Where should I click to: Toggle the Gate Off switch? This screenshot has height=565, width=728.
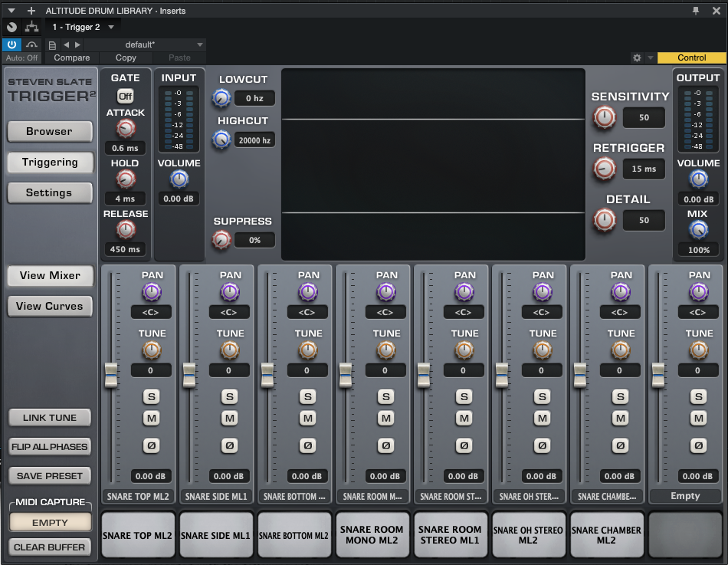[125, 96]
